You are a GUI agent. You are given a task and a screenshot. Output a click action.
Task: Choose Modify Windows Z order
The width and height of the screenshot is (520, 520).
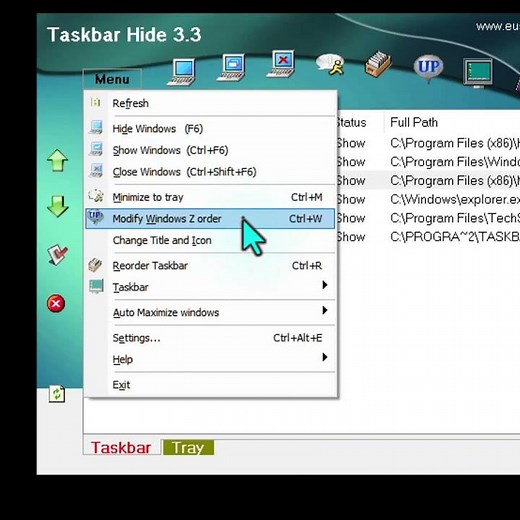(210, 219)
